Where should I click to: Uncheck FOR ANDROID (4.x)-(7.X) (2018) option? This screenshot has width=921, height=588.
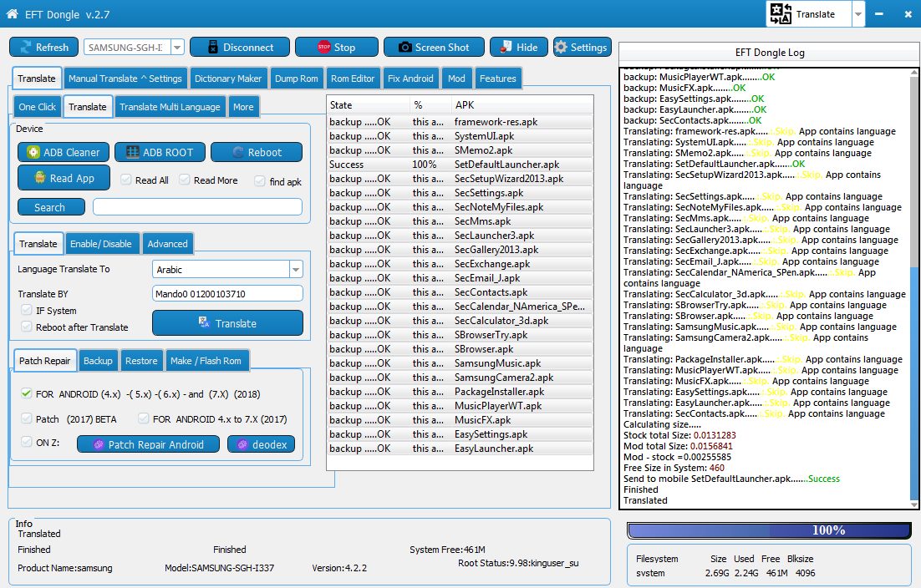(x=27, y=393)
